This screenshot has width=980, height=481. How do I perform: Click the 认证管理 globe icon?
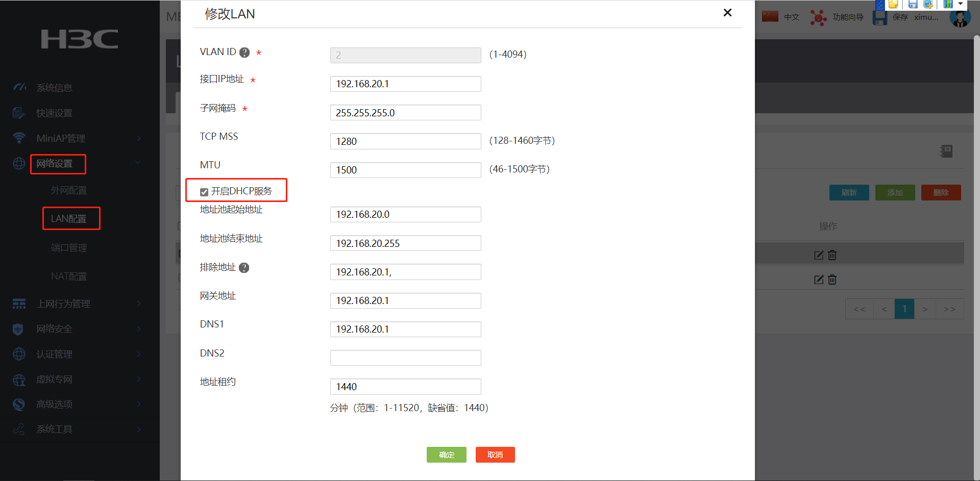pos(19,354)
